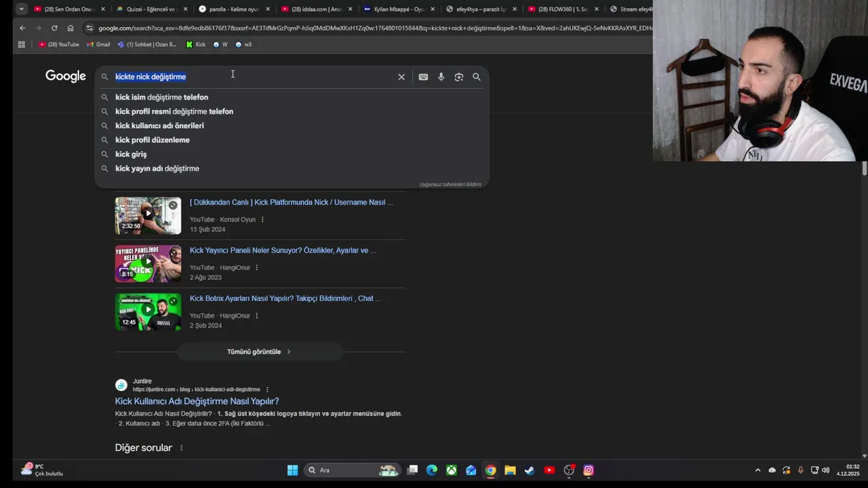Viewport: 868px width, 488px height.
Task: Open Kick Platformunda Nick / Username video link
Action: 292,202
